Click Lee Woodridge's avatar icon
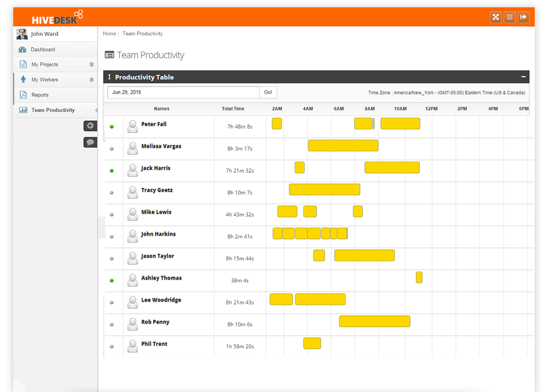The image size is (548, 392). tap(132, 302)
